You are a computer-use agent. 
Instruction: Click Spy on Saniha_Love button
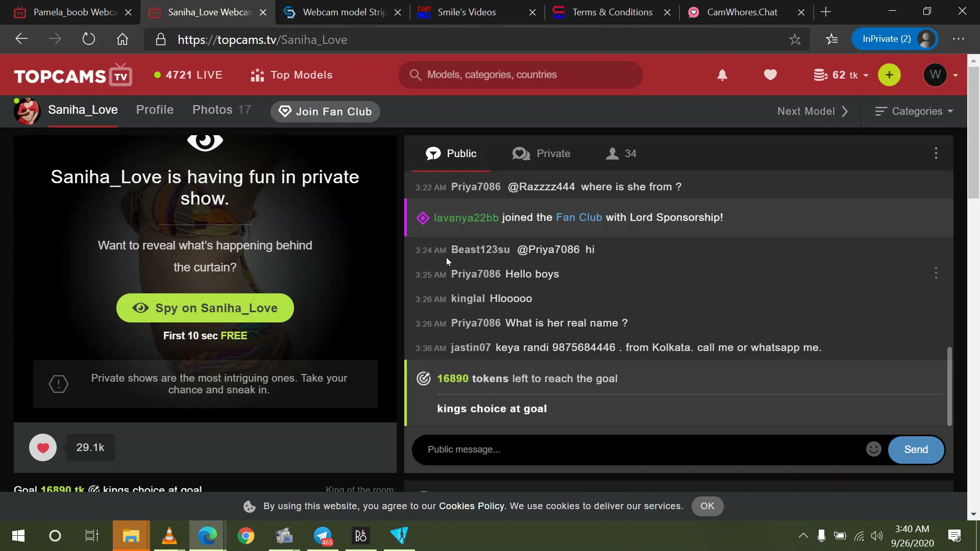205,308
